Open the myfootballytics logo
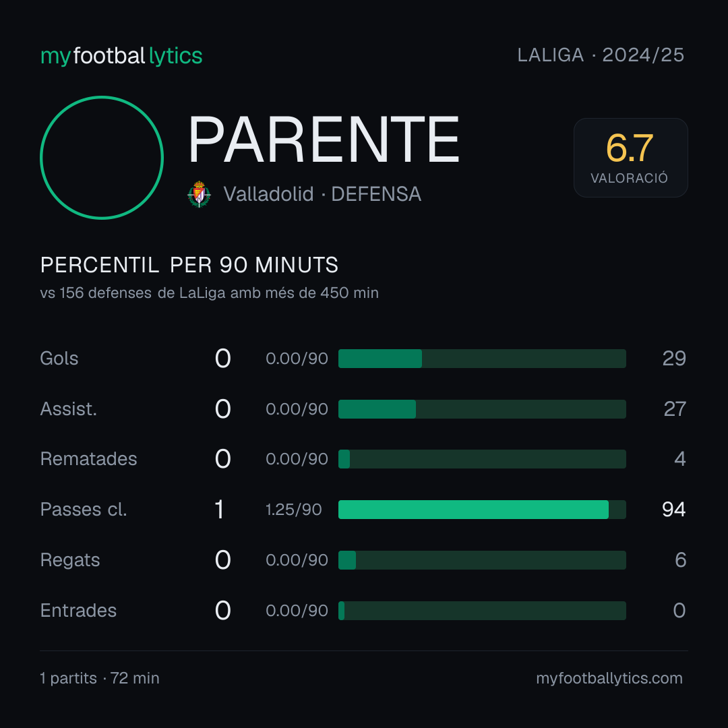Screen dimensions: 728x728 click(121, 56)
